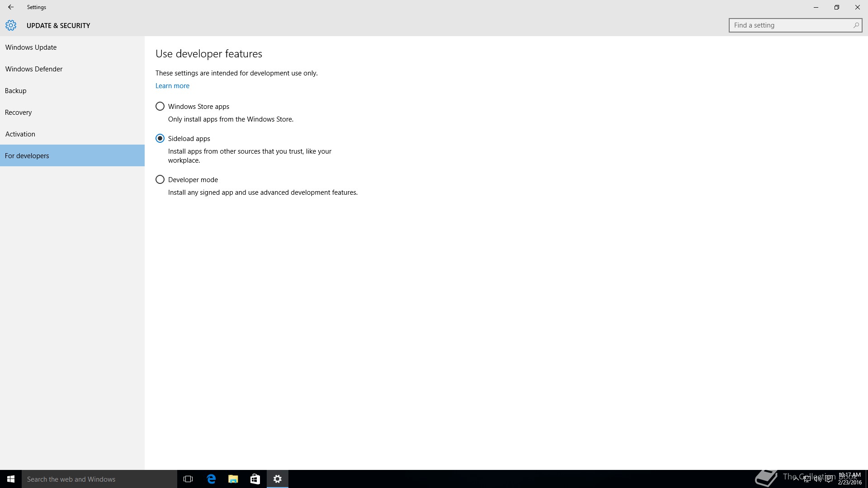Screen dimensions: 868x488
Task: Click the Update & Security gear icon
Action: 11,25
